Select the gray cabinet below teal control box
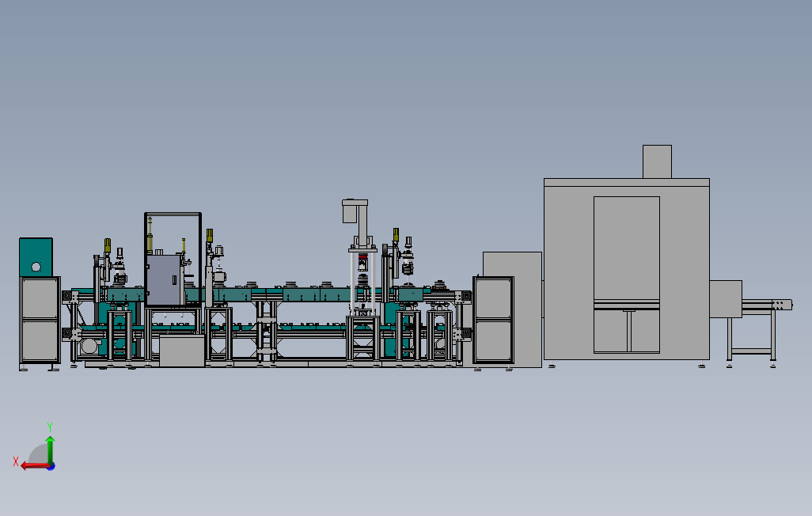 (40, 321)
